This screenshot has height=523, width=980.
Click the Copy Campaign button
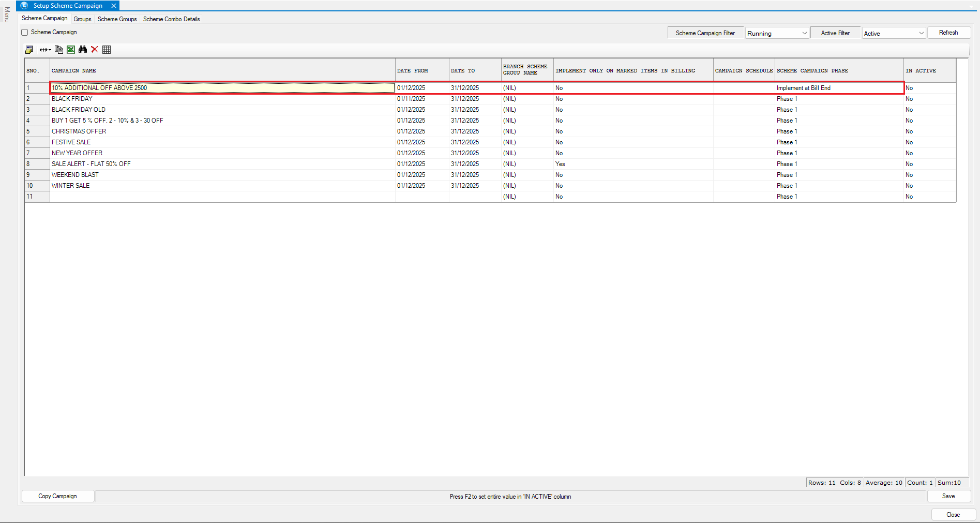(x=57, y=496)
